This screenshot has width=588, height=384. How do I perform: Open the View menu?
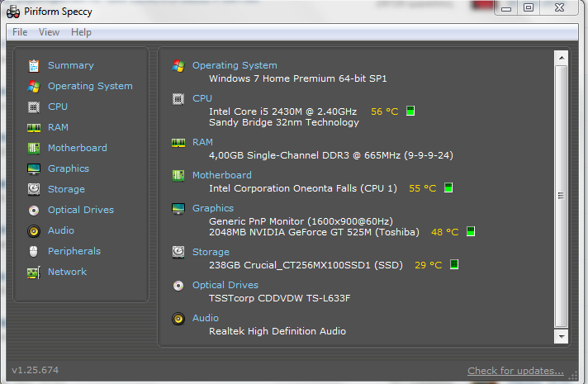pyautogui.click(x=49, y=32)
